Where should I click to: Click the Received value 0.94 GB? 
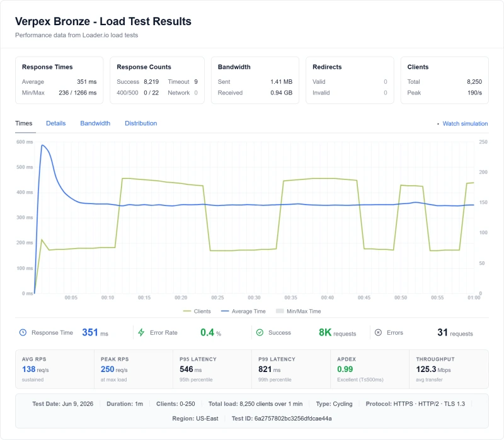(x=281, y=93)
